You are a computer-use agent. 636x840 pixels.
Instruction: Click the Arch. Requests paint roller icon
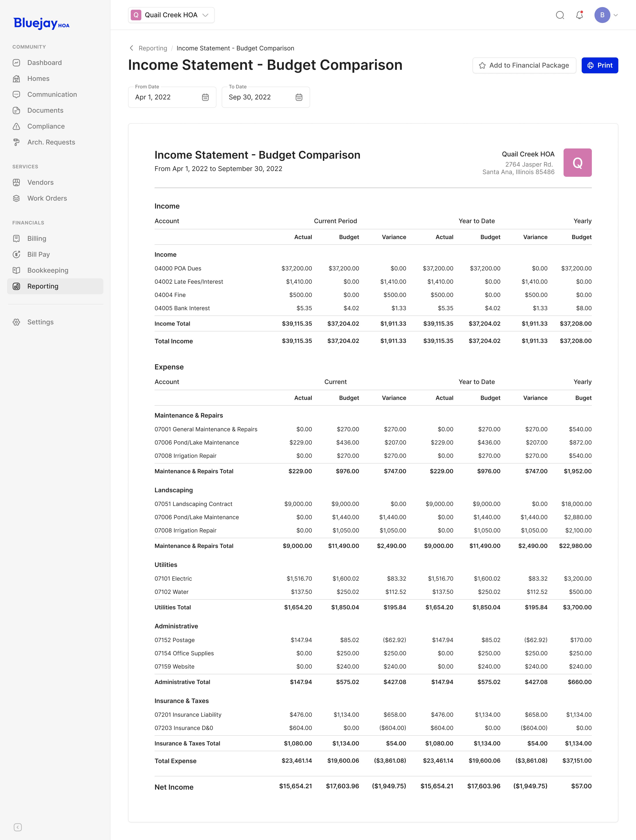[x=16, y=143]
